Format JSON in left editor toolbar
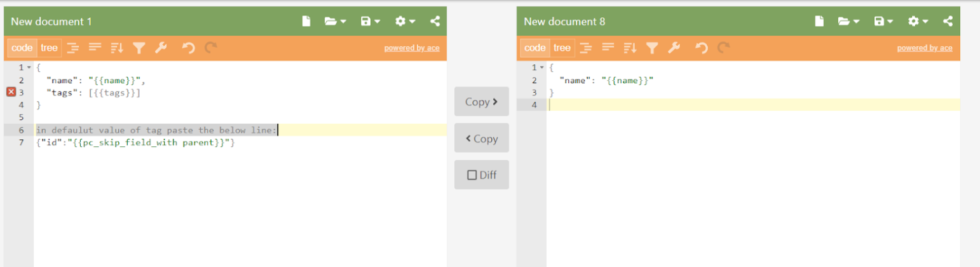This screenshot has width=980, height=267. [73, 48]
